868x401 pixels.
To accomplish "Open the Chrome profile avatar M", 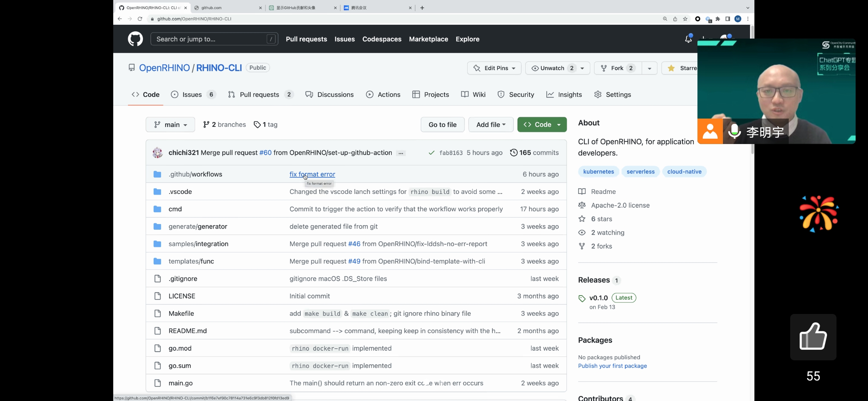I will [738, 19].
